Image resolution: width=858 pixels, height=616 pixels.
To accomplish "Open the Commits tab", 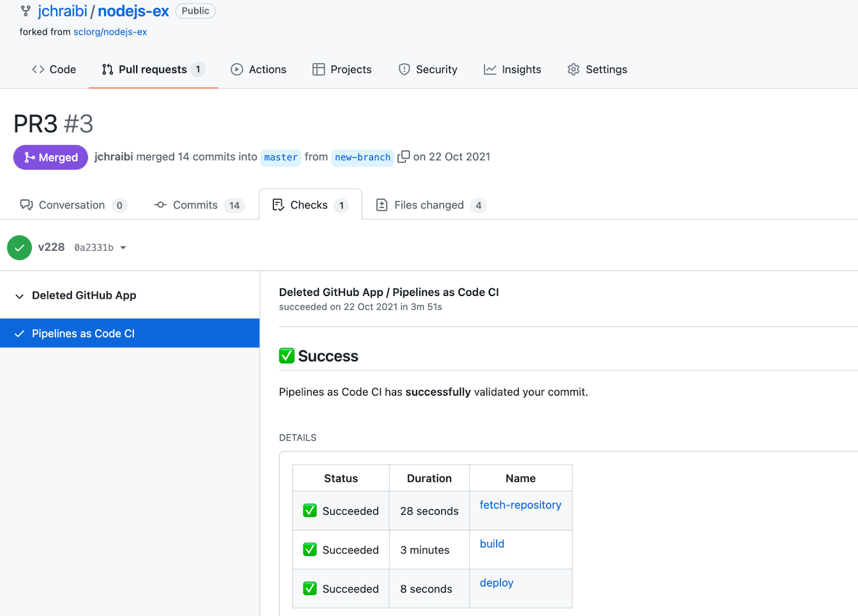I will tap(195, 205).
